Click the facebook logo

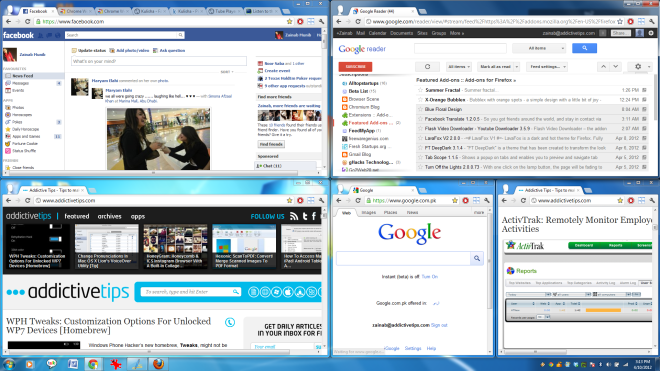pos(18,35)
